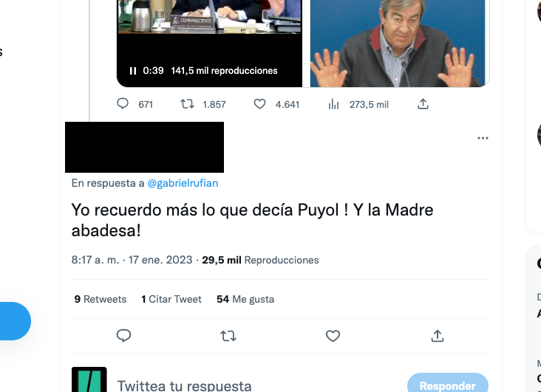Open the photo of man raising hands
Screen dimensions: 541x392
tap(398, 44)
